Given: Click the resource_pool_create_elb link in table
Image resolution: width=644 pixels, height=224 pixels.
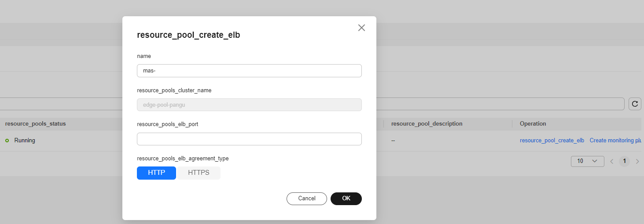Looking at the screenshot, I should pos(552,141).
